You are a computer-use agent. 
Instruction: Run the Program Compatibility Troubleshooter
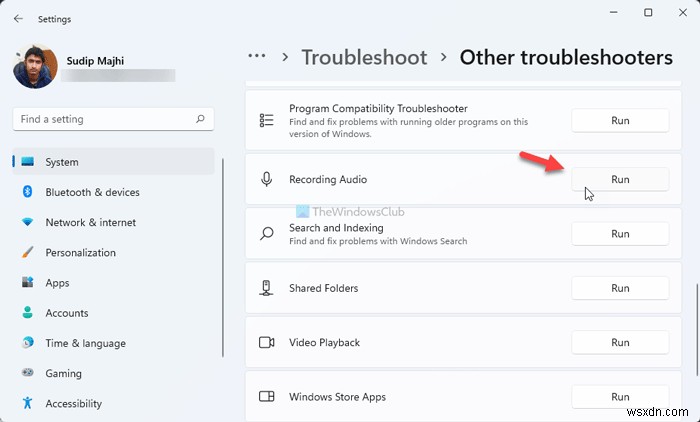pos(620,121)
